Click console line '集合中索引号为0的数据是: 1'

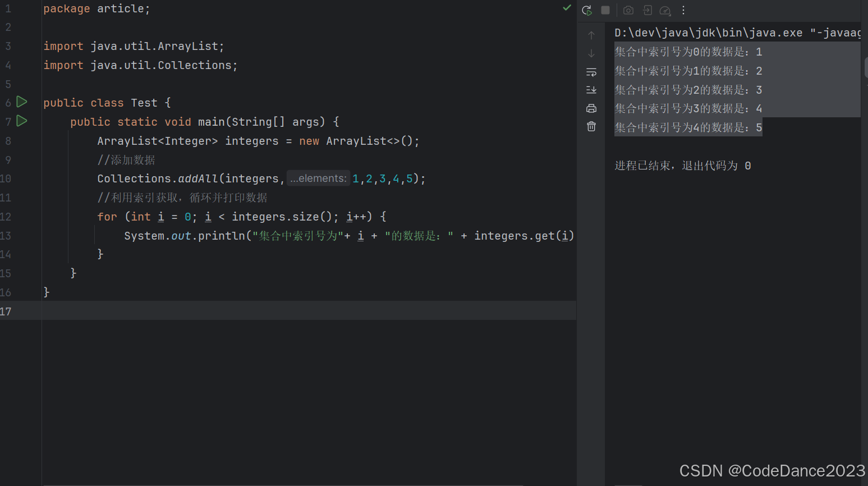(688, 52)
